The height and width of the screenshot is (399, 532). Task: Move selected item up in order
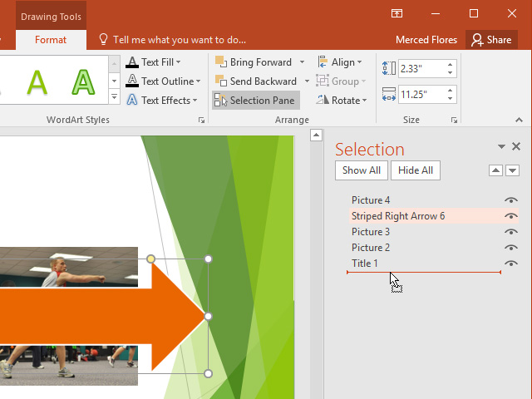click(495, 170)
